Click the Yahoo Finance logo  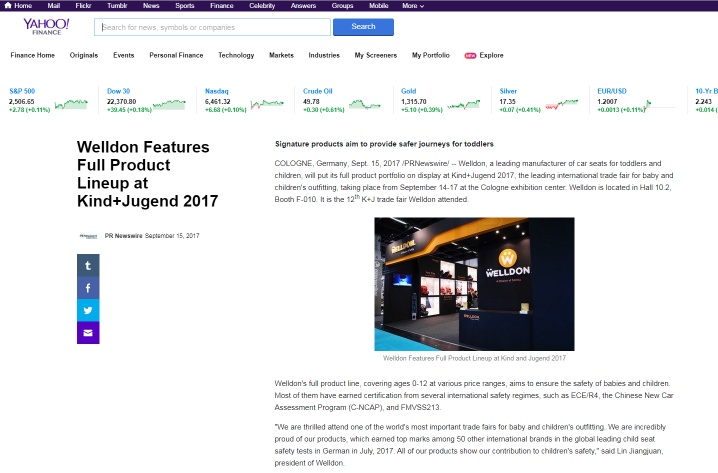(x=46, y=27)
